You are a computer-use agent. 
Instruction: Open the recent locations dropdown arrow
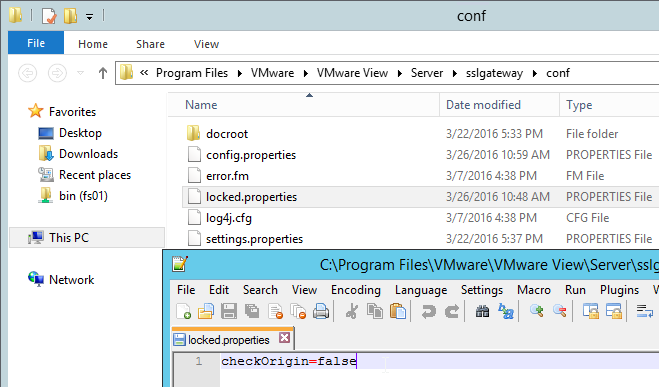[x=80, y=73]
